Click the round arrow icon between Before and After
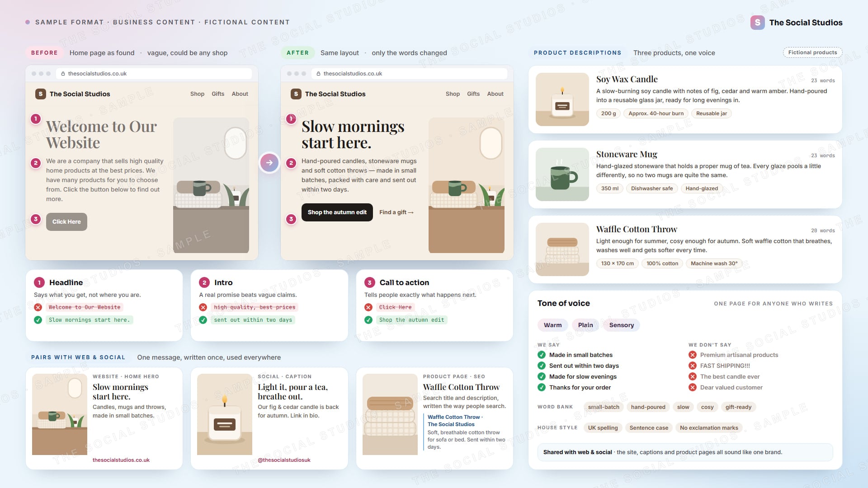Screen dimensions: 868x488 click(269, 163)
